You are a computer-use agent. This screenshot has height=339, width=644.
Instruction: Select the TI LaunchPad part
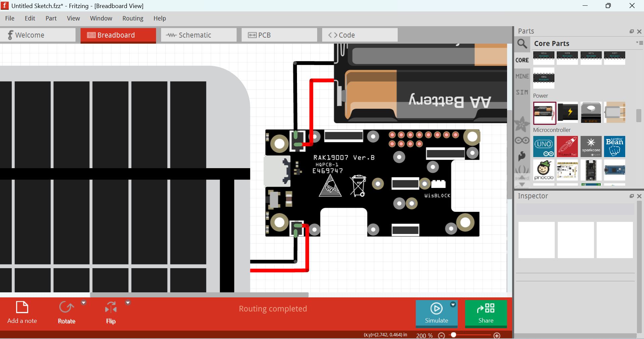pyautogui.click(x=567, y=147)
